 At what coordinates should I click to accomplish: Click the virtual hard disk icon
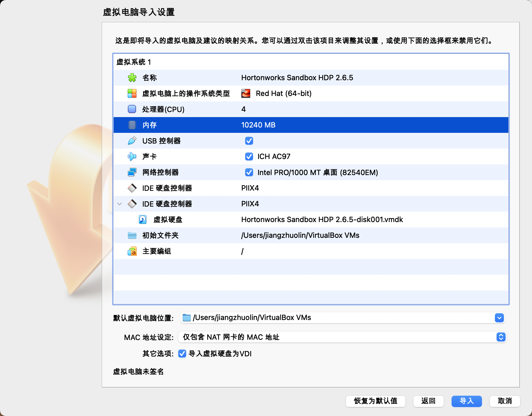(143, 220)
